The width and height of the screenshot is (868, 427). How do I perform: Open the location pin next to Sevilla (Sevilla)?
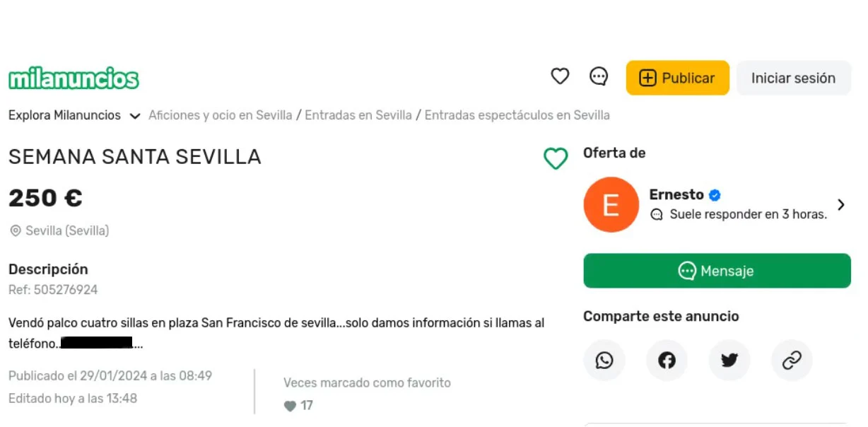[x=14, y=230]
